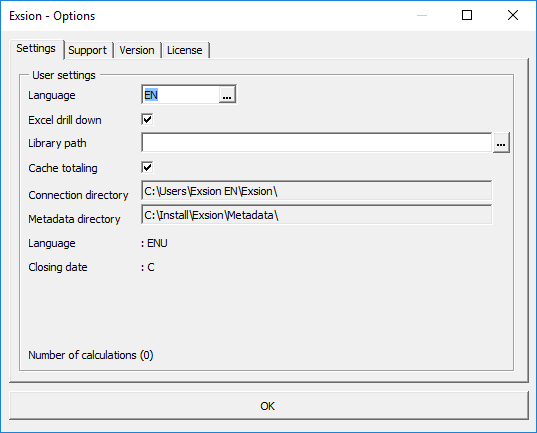This screenshot has height=433, width=537.
Task: Open the Version tab
Action: 137,50
